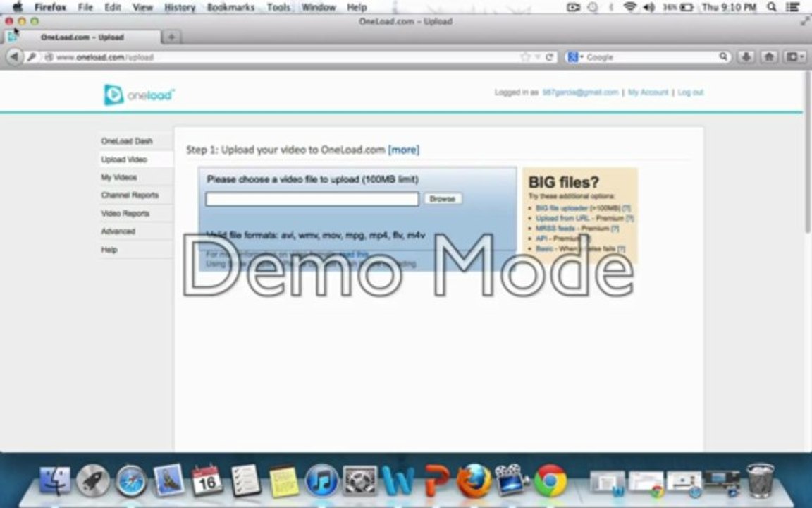
Task: Click the Firefox icon in dock
Action: tap(474, 480)
